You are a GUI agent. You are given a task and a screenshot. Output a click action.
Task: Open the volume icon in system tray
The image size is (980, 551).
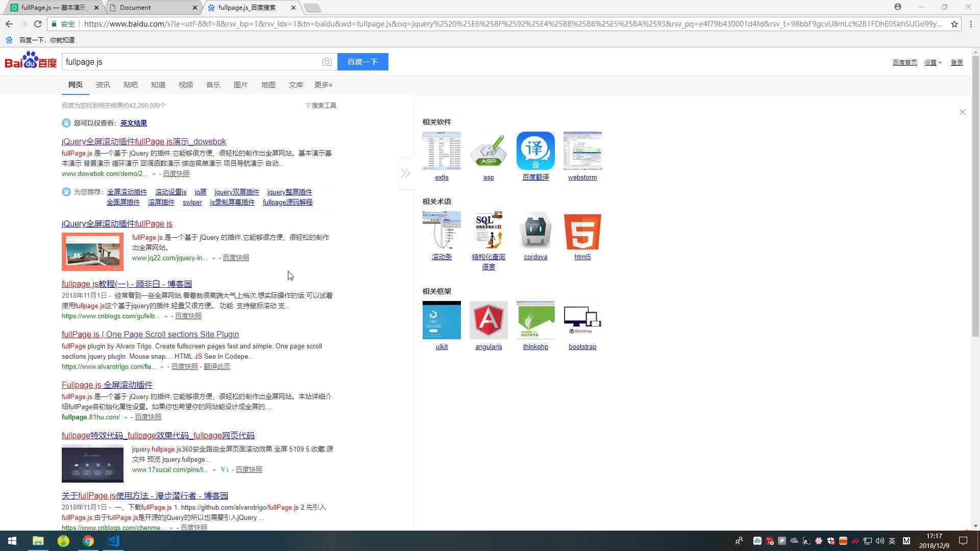pos(879,541)
